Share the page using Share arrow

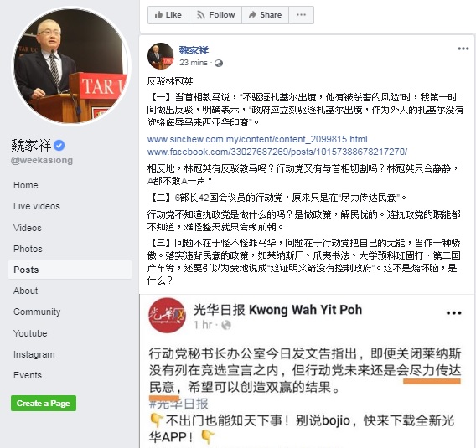(265, 15)
